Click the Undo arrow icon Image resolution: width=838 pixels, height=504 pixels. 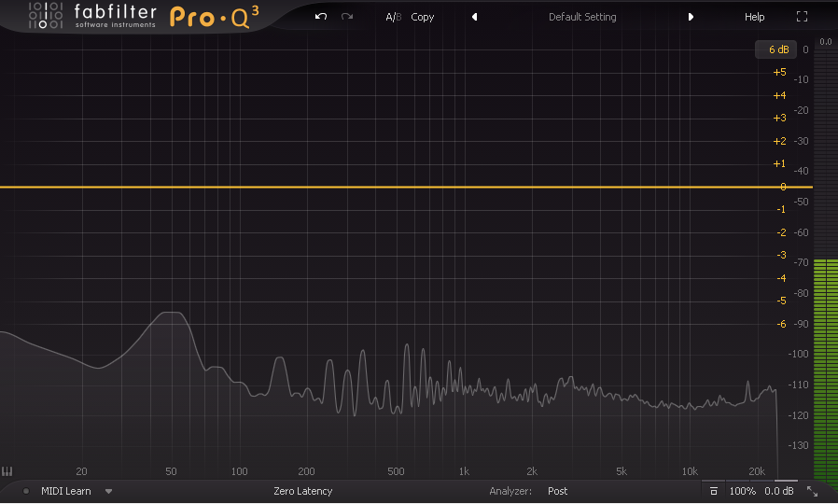click(x=321, y=17)
